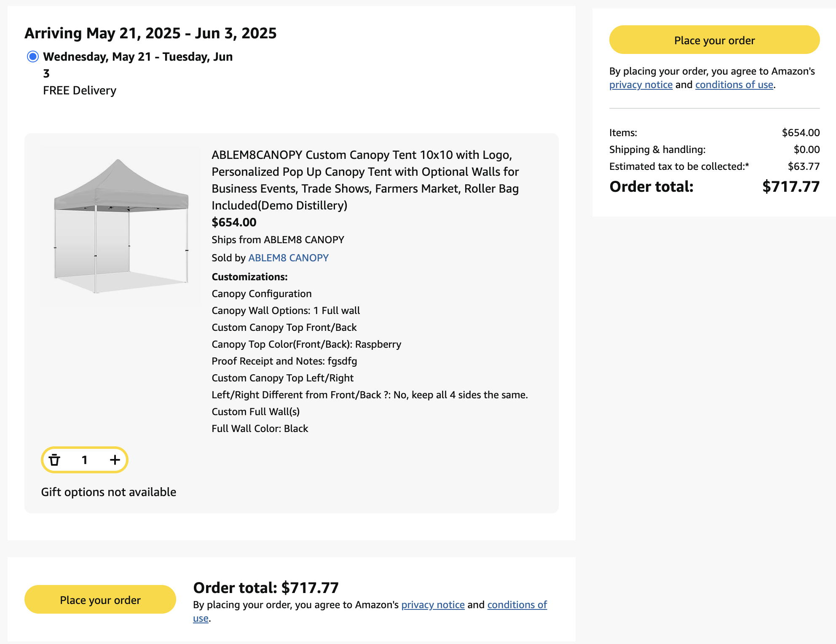This screenshot has height=644, width=836.
Task: Click the $654.00 item price
Action: [x=234, y=222]
